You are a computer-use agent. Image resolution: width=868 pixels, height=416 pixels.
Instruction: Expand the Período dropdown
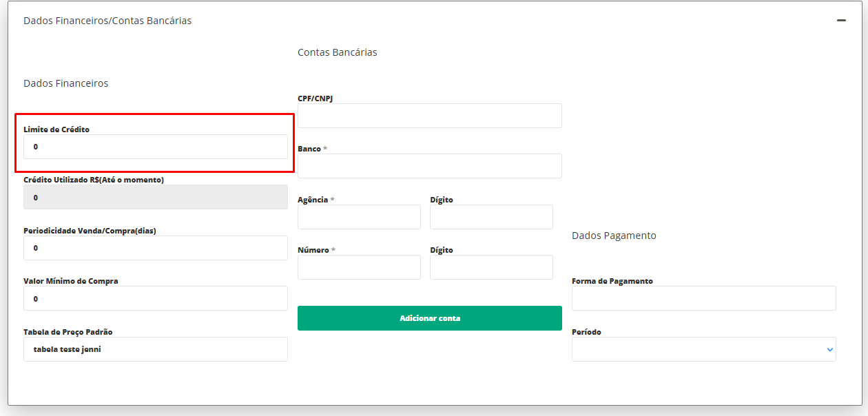click(x=703, y=349)
